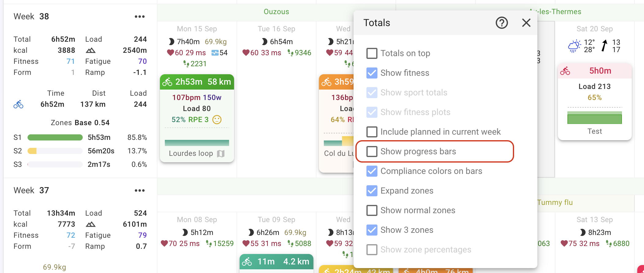This screenshot has height=273, width=644.
Task: Click the cycling icon in Week 38 sport totals
Action: [18, 105]
